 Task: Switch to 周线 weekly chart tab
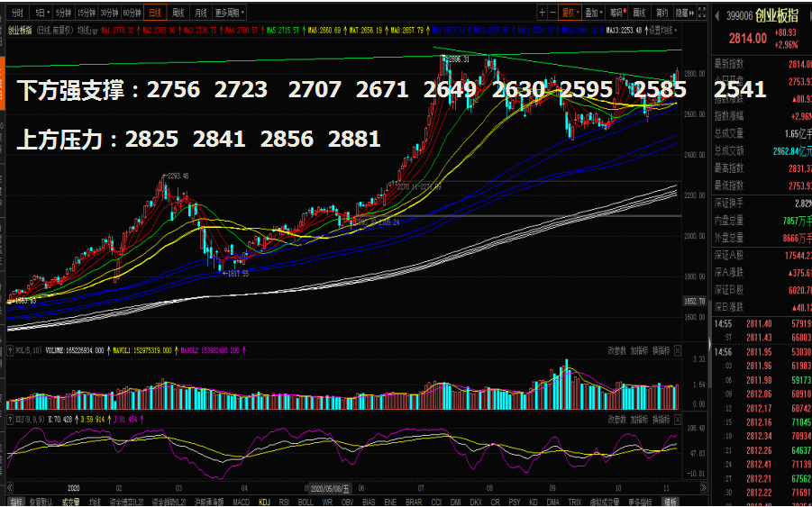[x=178, y=13]
